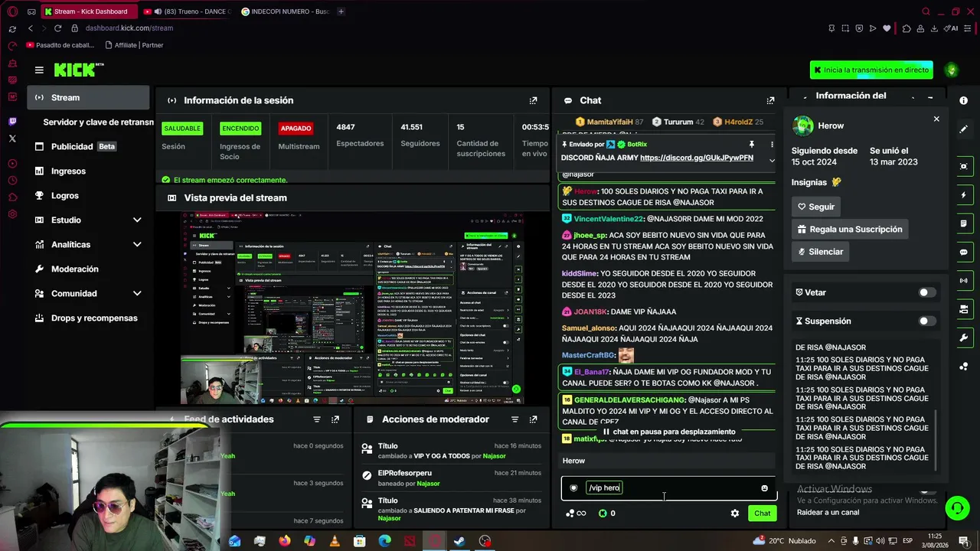Open a new browser tab
Viewport: 980px width, 551px height.
[x=341, y=11]
